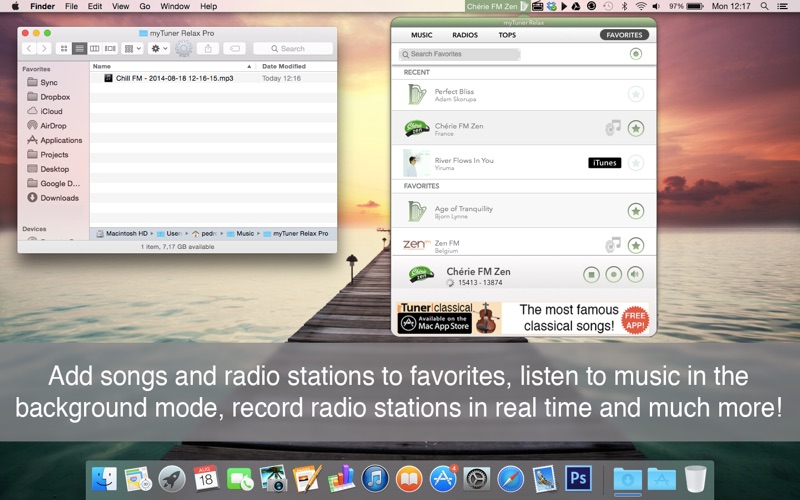Screen dimensions: 800x500
Task: Open the myTuner classical Mac App Store banner
Action: point(523,318)
